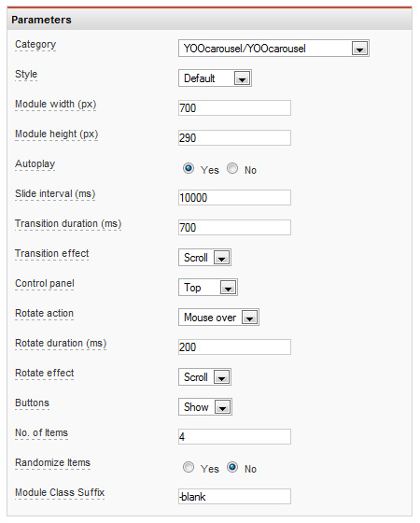420x523 pixels.
Task: Click the Module height field with 290
Action: [234, 138]
